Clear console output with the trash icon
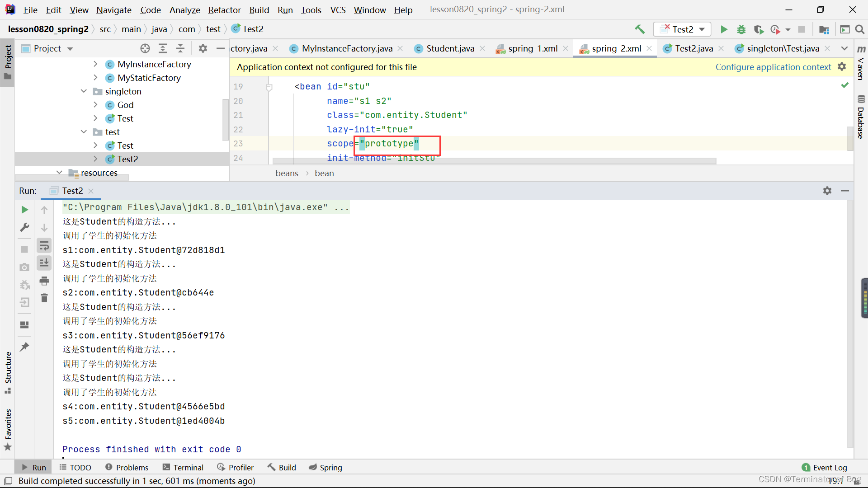Image resolution: width=868 pixels, height=488 pixels. [x=44, y=298]
